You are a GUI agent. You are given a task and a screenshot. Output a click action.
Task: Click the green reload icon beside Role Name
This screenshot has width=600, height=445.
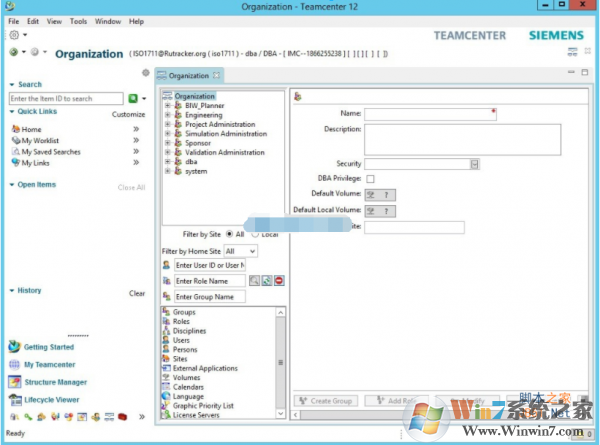[267, 281]
